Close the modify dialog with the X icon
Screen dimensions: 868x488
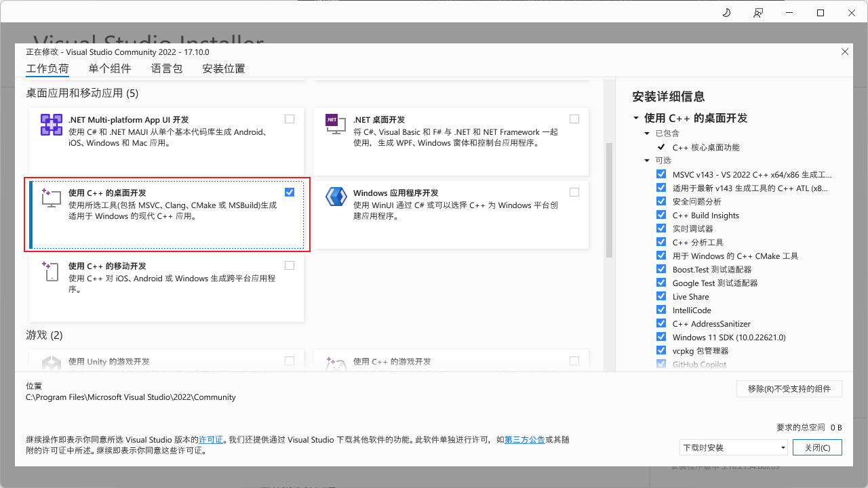pyautogui.click(x=844, y=52)
